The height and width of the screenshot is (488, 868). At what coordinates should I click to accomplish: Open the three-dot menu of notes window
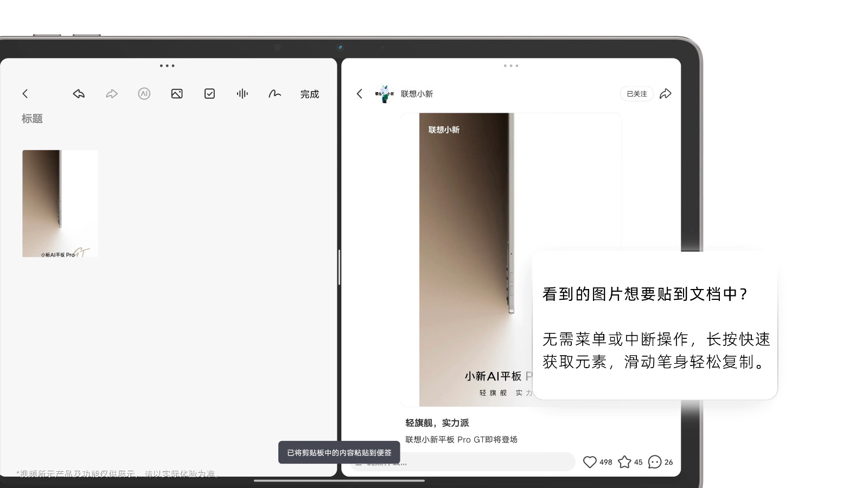tap(167, 66)
